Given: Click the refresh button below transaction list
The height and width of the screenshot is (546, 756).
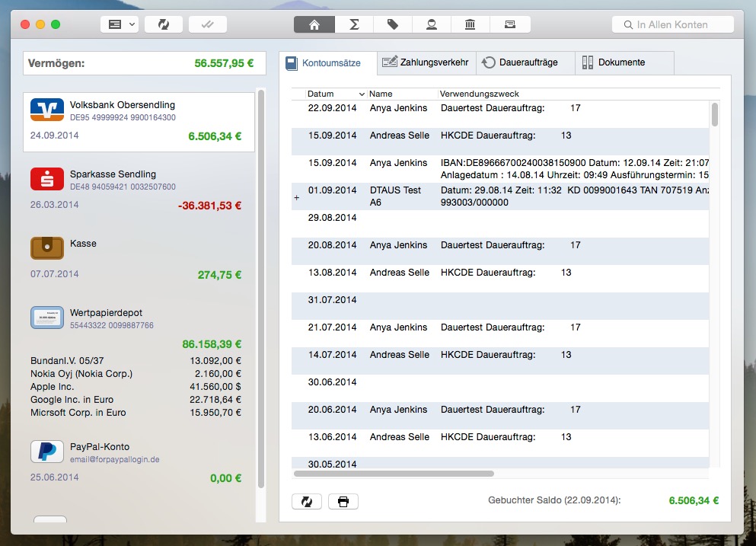Looking at the screenshot, I should (x=306, y=501).
